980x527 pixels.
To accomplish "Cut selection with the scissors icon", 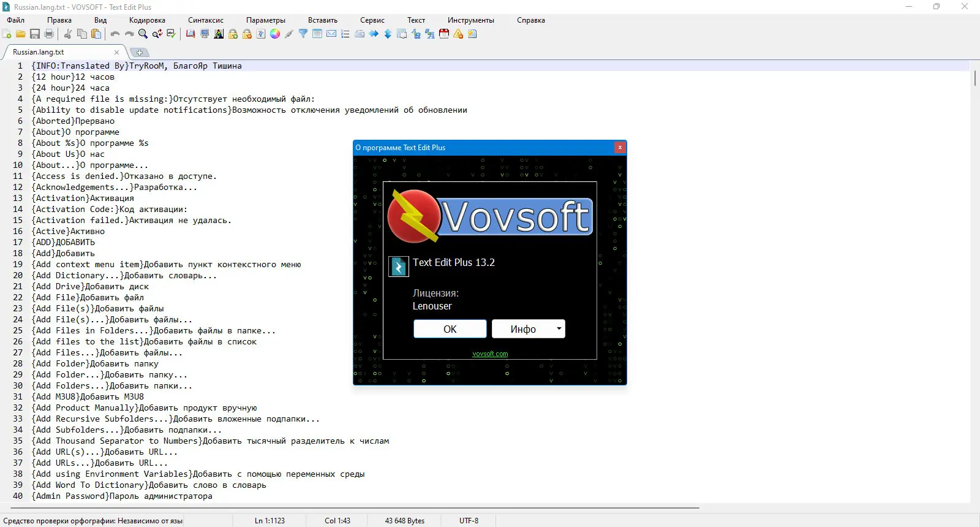I will click(68, 34).
